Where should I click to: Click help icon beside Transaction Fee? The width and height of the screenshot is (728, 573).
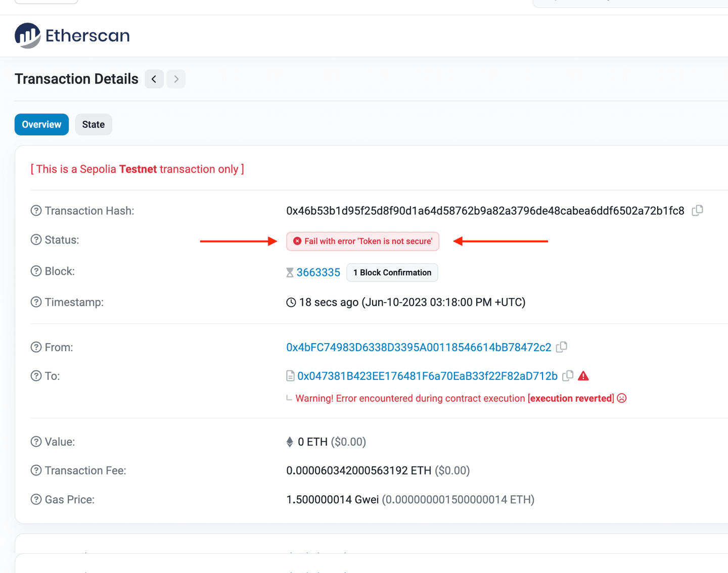[x=36, y=470]
